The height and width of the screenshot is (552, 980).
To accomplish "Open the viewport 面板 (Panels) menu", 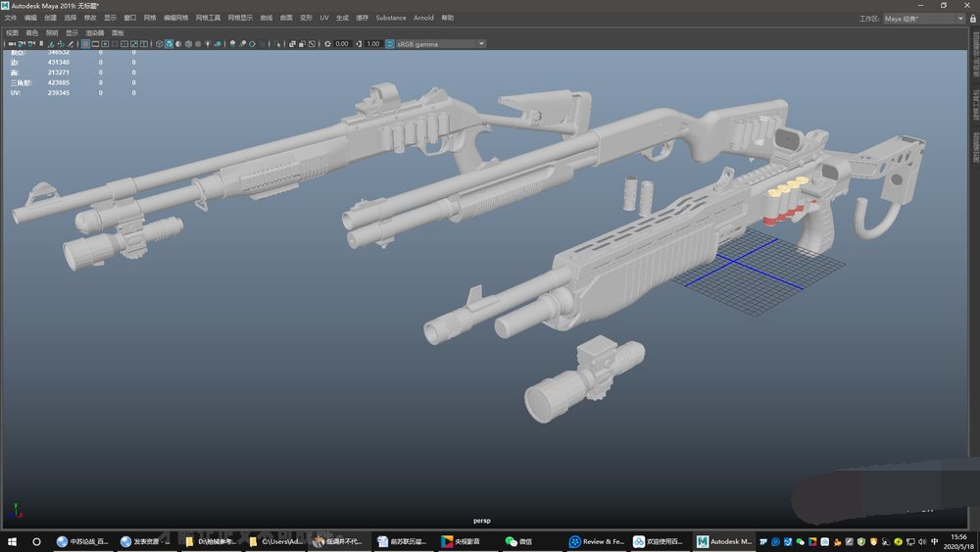I will [x=118, y=32].
